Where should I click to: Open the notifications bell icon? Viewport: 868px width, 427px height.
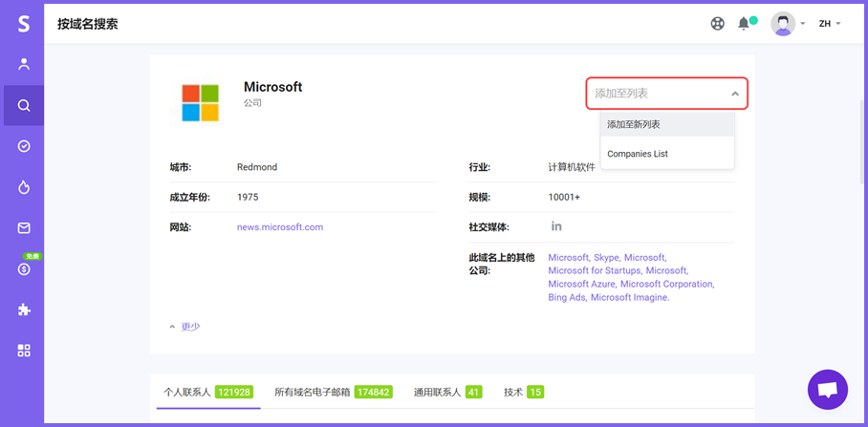744,24
